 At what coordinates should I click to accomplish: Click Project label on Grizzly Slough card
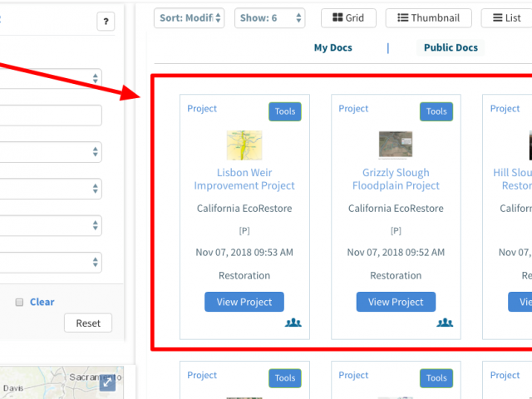(353, 109)
